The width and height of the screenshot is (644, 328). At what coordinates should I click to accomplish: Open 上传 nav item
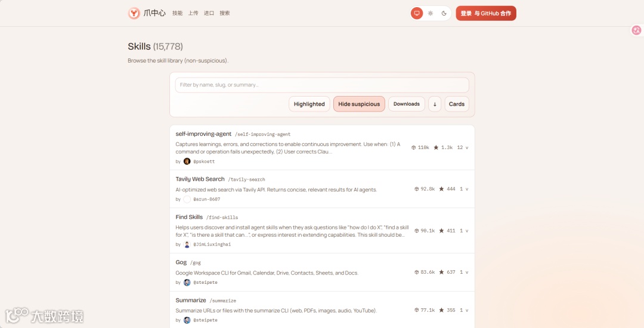coord(193,13)
